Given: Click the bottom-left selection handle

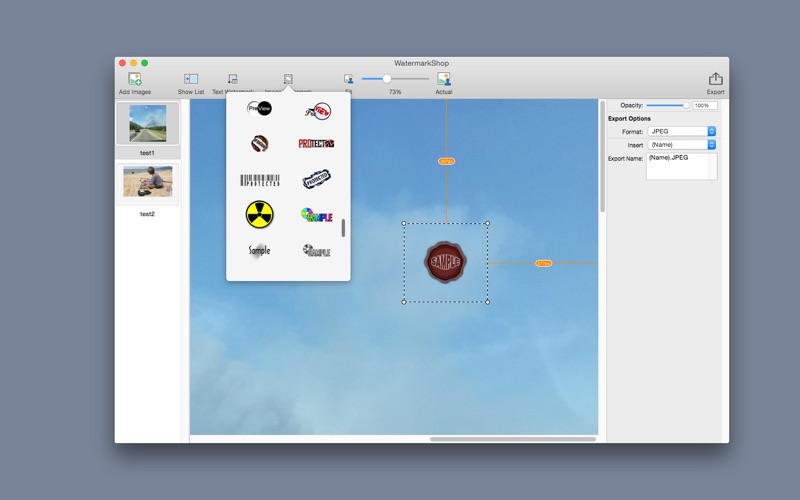Looking at the screenshot, I should (x=404, y=302).
